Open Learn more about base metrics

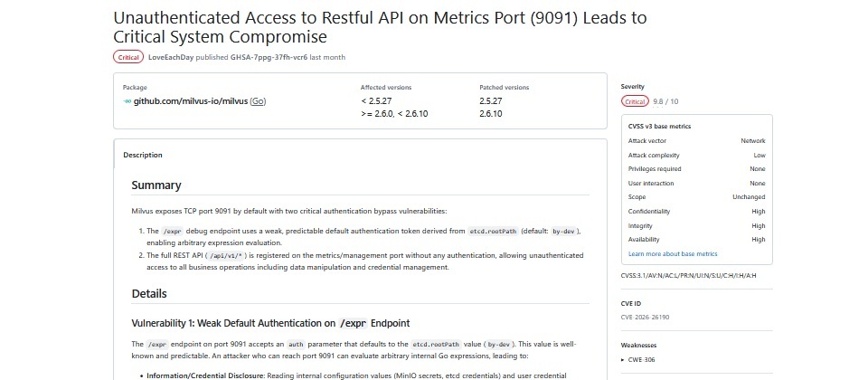(x=673, y=254)
